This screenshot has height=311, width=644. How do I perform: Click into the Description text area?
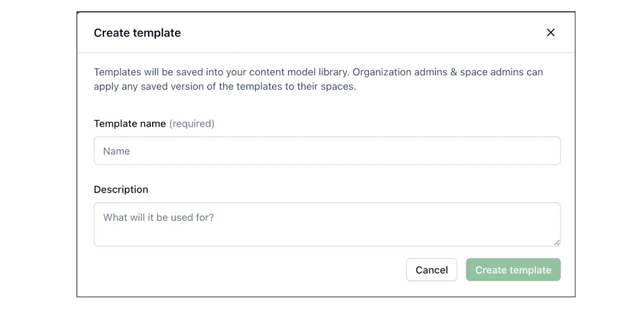pyautogui.click(x=327, y=225)
